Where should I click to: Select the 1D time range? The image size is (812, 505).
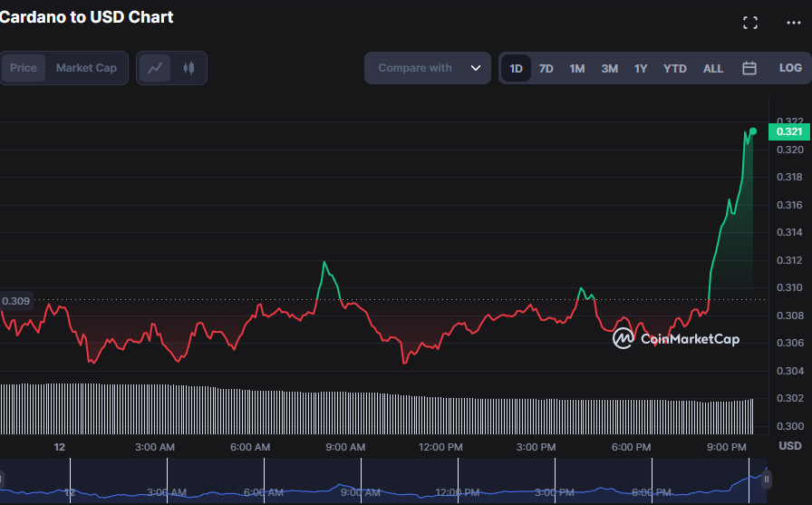[x=516, y=68]
